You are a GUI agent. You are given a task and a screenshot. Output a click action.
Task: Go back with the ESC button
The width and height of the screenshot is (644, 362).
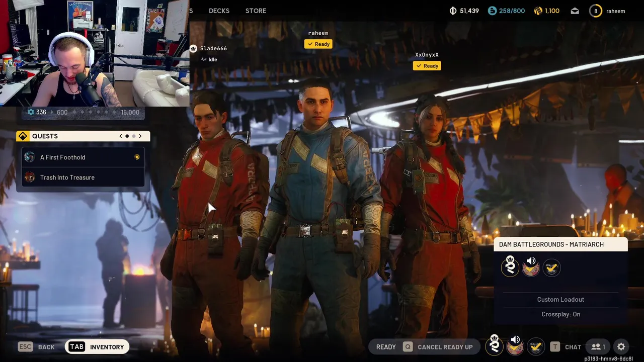point(36,347)
